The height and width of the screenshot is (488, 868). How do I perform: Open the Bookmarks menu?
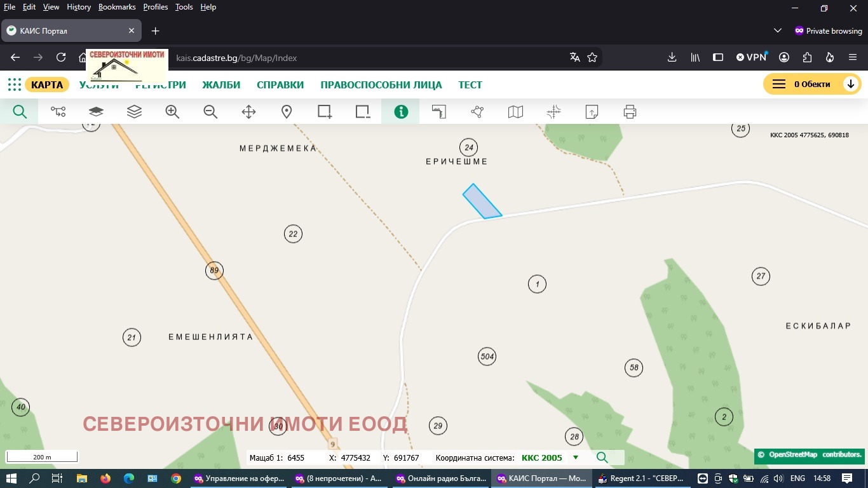click(117, 7)
